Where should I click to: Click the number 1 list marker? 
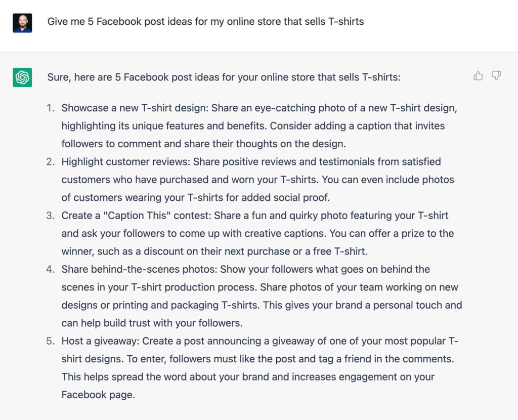coord(51,108)
